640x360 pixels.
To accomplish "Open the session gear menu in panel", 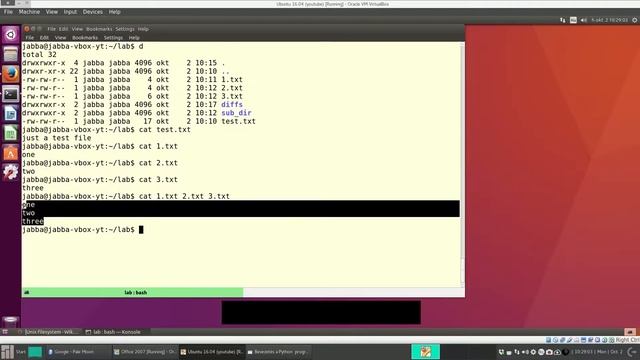I will (x=635, y=20).
